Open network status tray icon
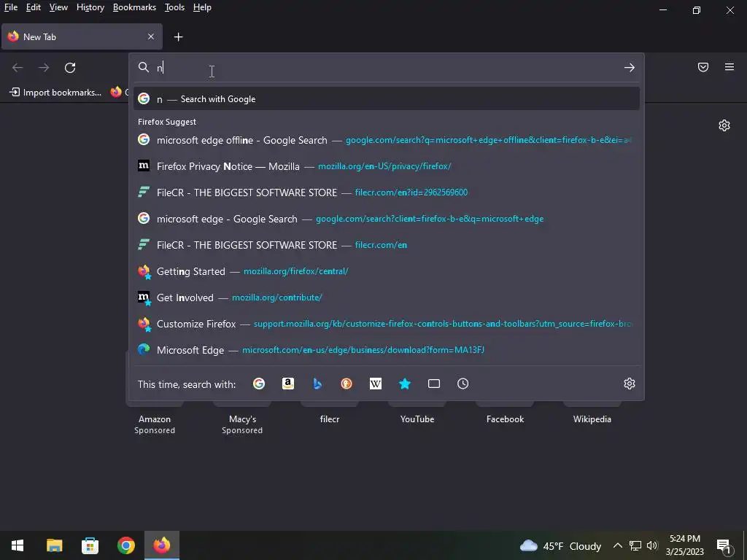Image resolution: width=747 pixels, height=560 pixels. [635, 545]
